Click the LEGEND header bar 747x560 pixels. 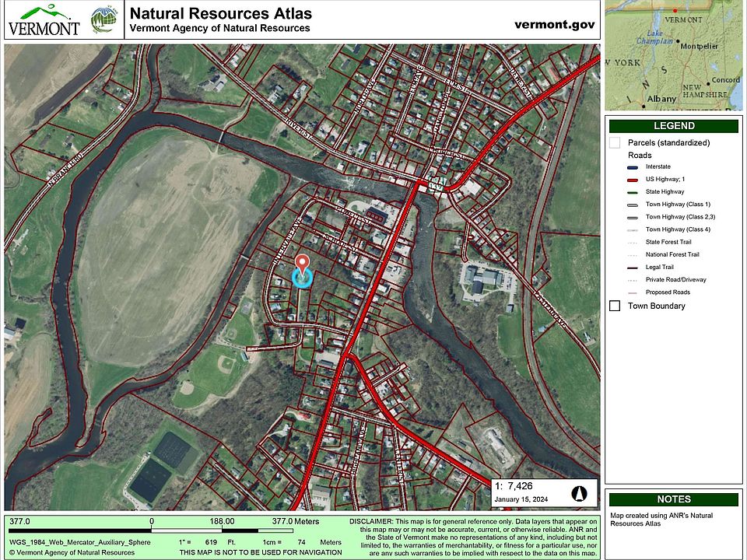(x=673, y=126)
